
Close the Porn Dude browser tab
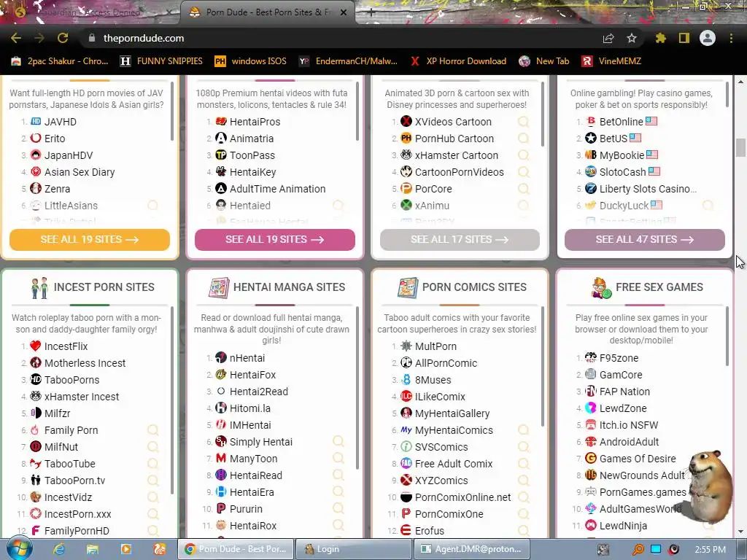(x=343, y=12)
